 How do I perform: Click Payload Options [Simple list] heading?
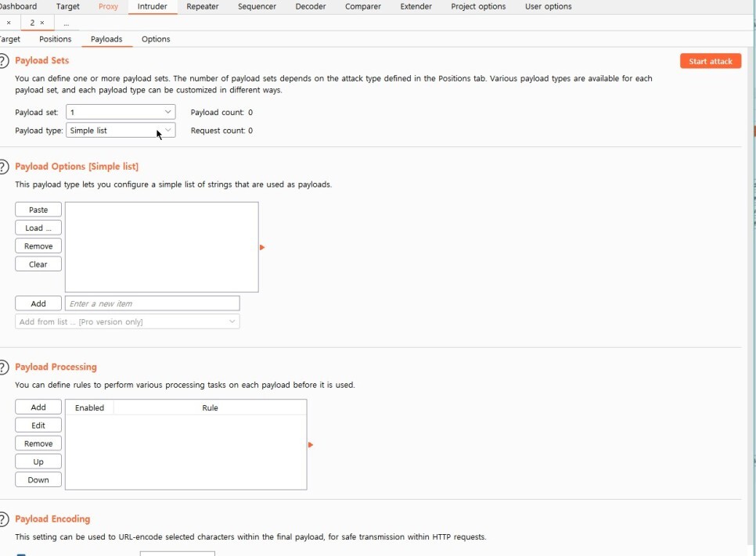[77, 167]
